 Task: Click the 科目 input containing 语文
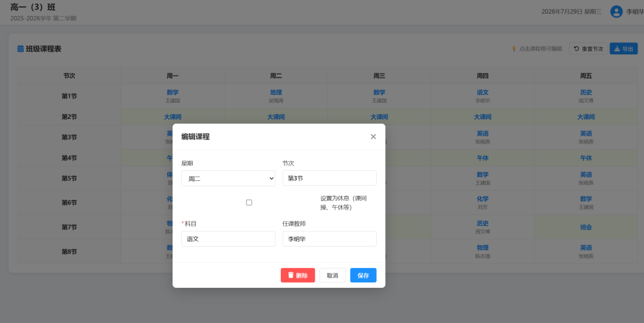pos(228,239)
